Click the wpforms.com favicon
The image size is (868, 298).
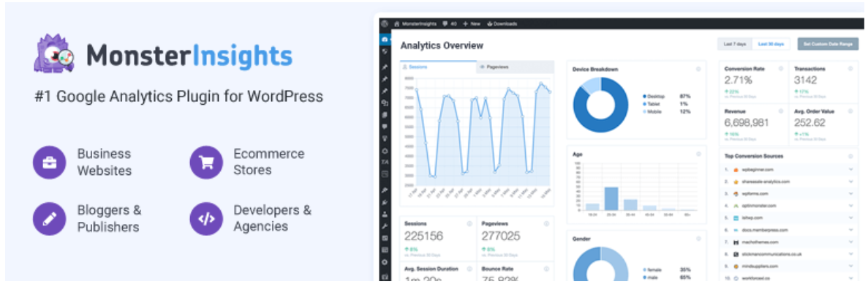pyautogui.click(x=736, y=194)
